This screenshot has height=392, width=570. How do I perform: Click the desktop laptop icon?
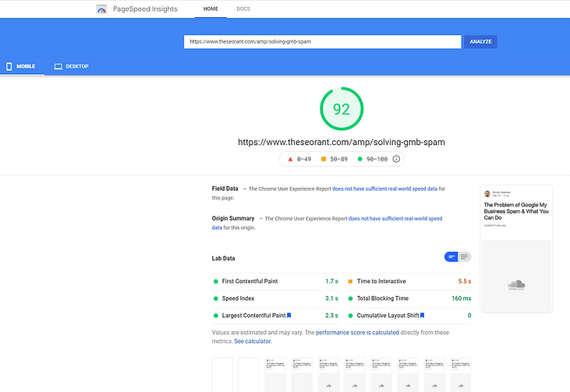58,66
